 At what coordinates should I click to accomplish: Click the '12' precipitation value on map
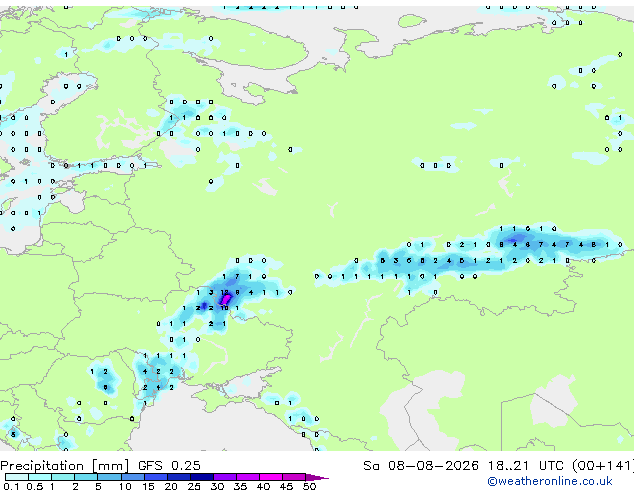[x=224, y=292]
